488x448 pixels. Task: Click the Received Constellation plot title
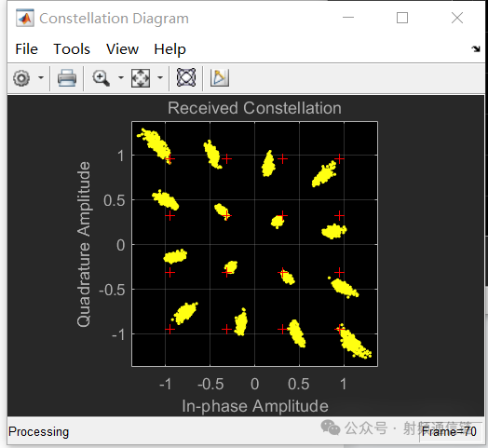pos(254,108)
